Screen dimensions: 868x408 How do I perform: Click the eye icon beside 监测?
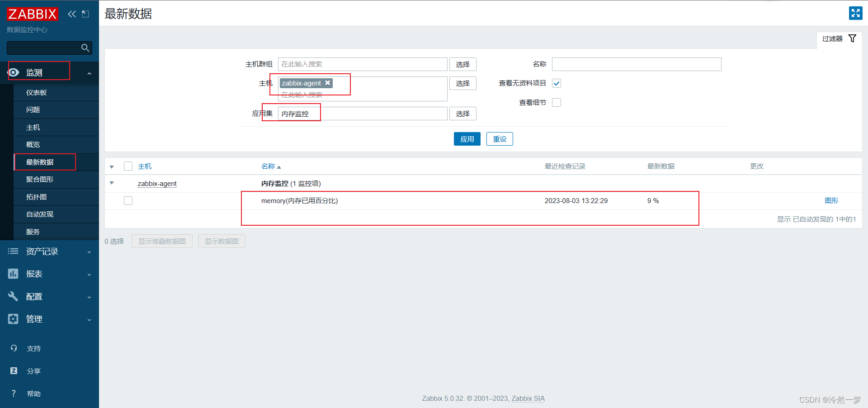click(14, 72)
